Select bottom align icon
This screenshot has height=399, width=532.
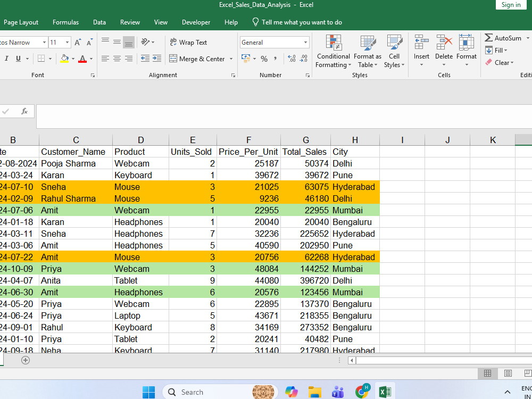(129, 43)
